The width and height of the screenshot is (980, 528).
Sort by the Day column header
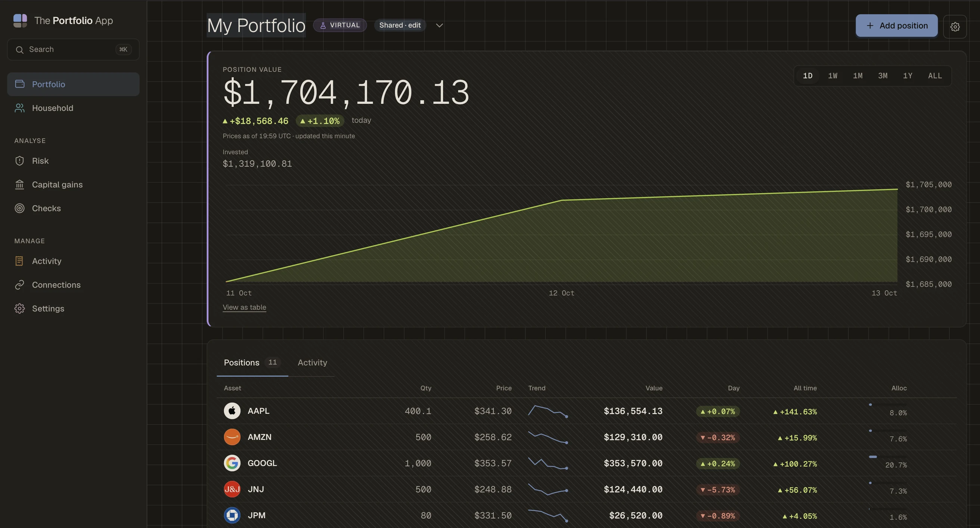pyautogui.click(x=734, y=388)
